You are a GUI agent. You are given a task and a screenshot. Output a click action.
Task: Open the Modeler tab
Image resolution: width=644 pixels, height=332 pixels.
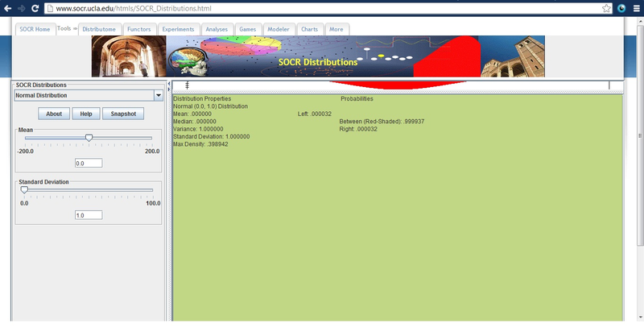[279, 29]
